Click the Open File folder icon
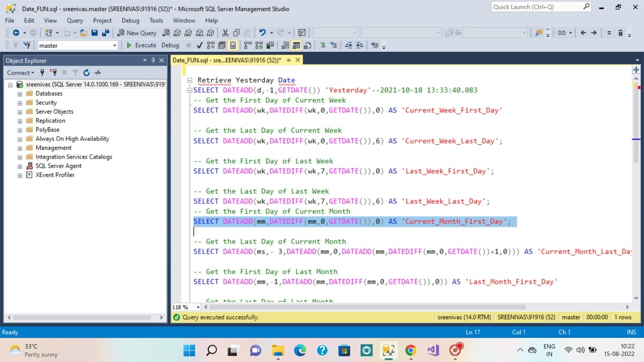This screenshot has height=362, width=644. 83,33
